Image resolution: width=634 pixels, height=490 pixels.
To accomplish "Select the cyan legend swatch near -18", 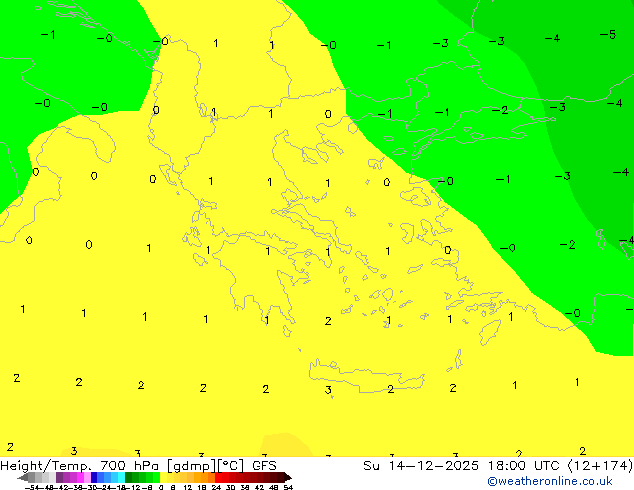I will 121,477.
